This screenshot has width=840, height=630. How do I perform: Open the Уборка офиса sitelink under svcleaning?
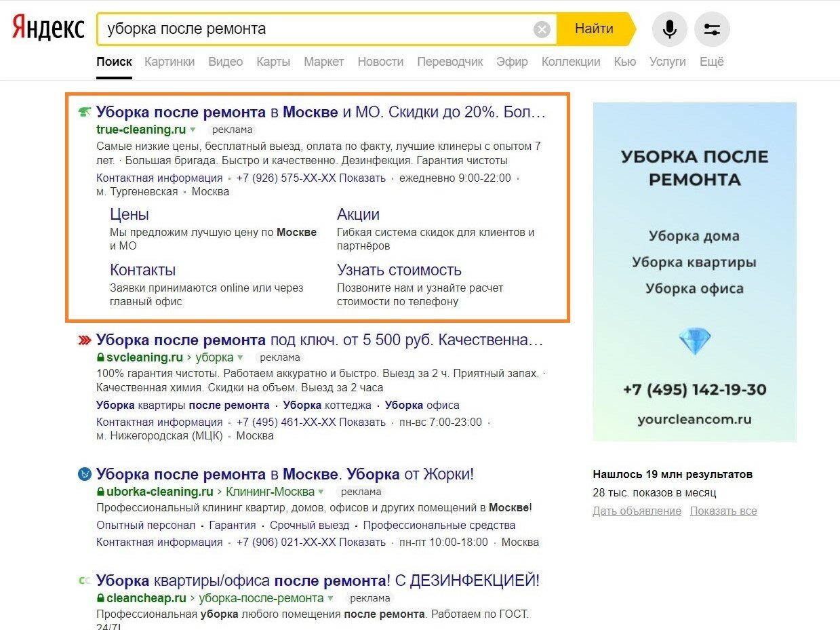click(422, 406)
